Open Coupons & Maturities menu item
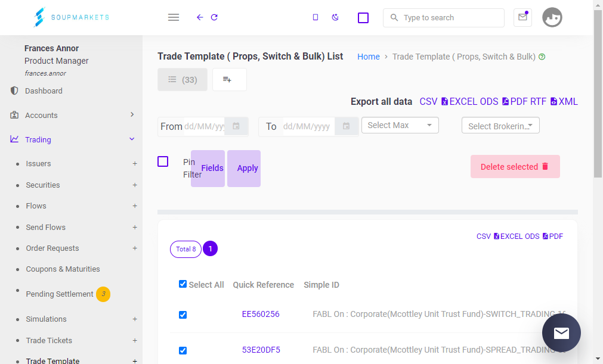The height and width of the screenshot is (364, 603). [x=63, y=269]
